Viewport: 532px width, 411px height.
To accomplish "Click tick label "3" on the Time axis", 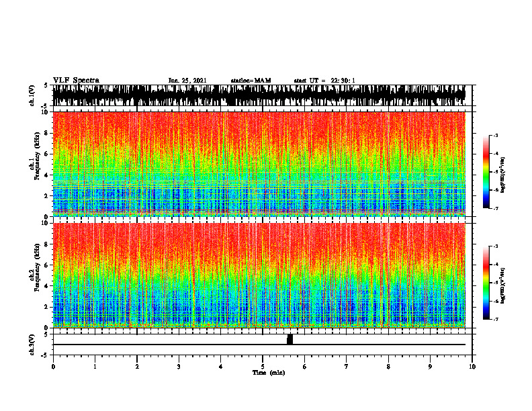I will [179, 367].
